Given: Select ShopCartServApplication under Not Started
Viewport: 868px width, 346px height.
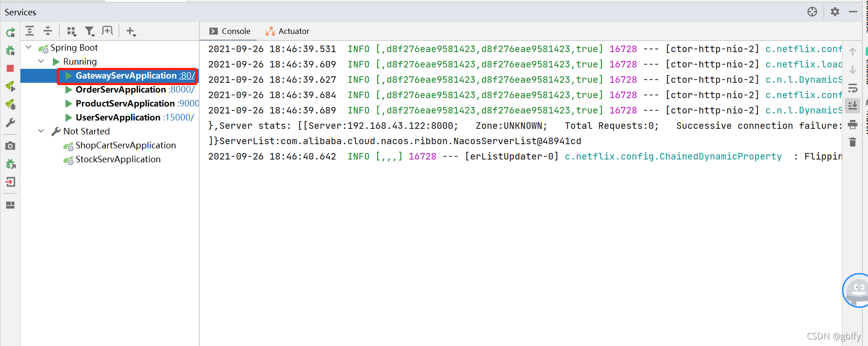Looking at the screenshot, I should (x=126, y=146).
